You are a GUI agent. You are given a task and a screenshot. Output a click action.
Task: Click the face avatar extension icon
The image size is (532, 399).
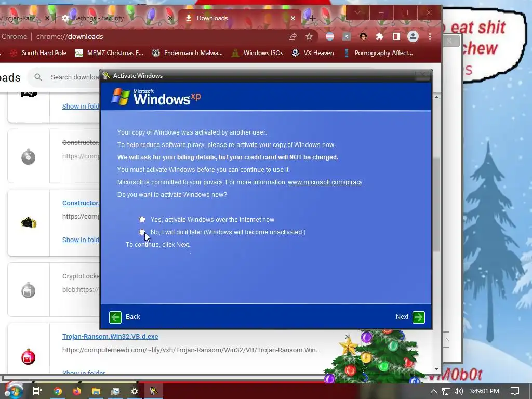pos(363,37)
